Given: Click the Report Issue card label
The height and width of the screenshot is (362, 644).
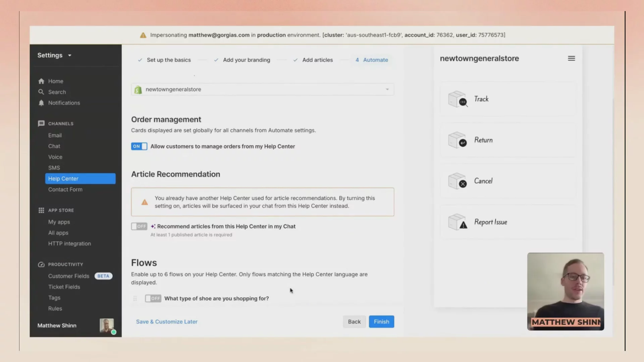Looking at the screenshot, I should click(x=491, y=222).
